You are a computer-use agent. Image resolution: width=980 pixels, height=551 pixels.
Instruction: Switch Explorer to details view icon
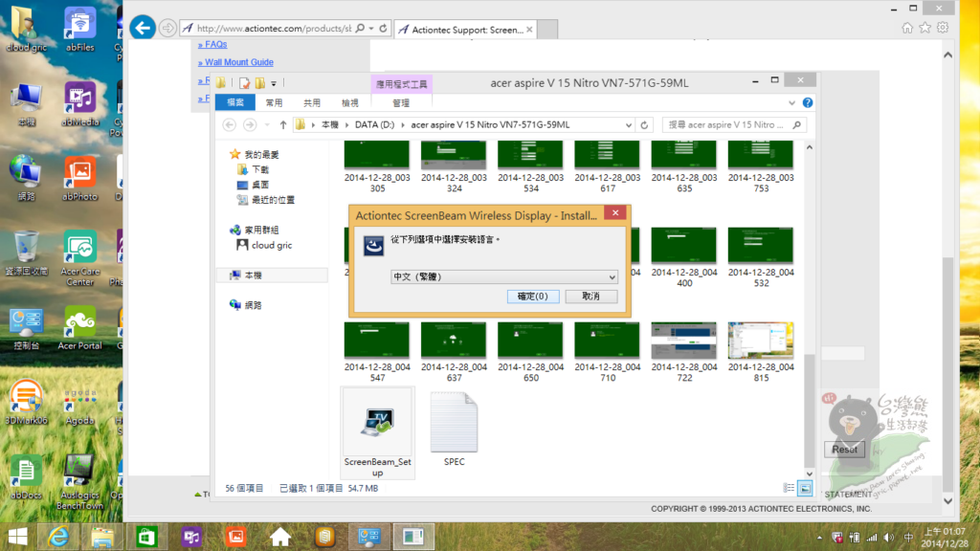[x=789, y=489]
